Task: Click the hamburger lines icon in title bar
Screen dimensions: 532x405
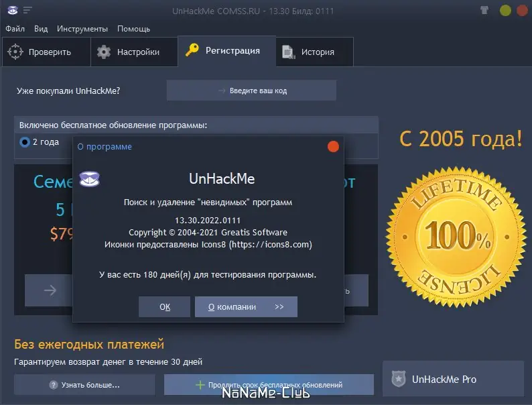Action: [27, 10]
